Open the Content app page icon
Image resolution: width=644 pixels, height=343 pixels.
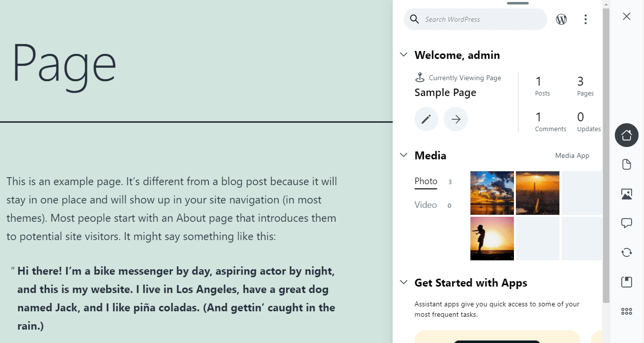pos(626,164)
